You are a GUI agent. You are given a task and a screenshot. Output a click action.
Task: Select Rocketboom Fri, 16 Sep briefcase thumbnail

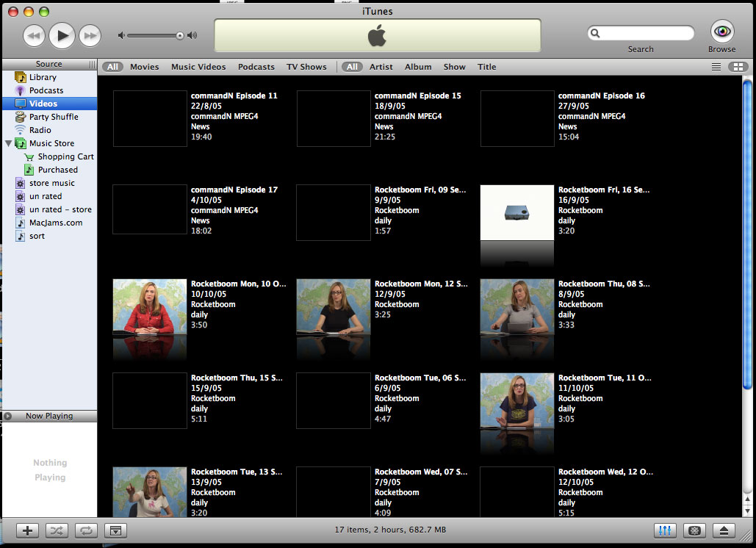click(517, 212)
